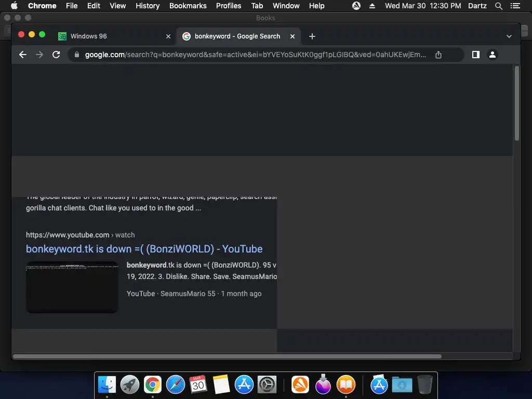Image resolution: width=532 pixels, height=399 pixels.
Task: Open System Preferences from the Dock
Action: (267, 385)
